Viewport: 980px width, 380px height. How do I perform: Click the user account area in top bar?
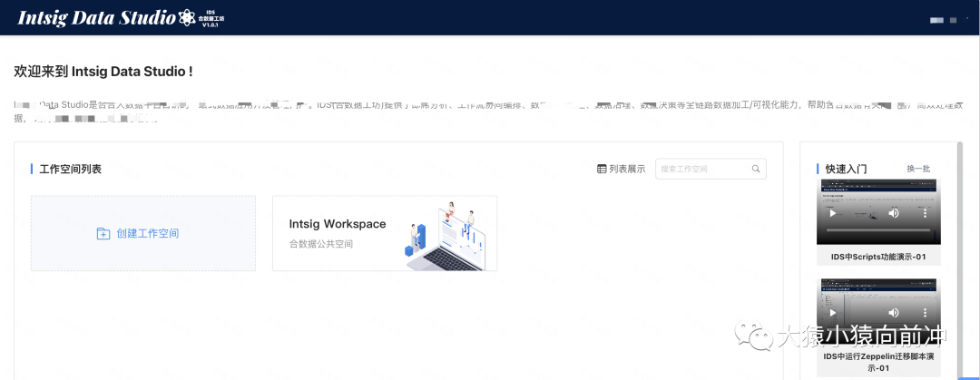point(944,19)
